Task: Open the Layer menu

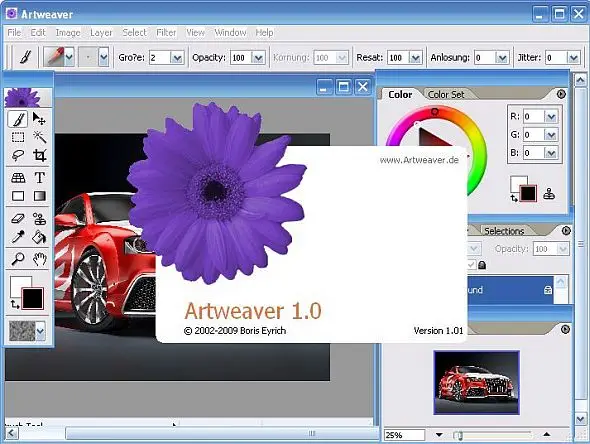Action: [x=101, y=33]
